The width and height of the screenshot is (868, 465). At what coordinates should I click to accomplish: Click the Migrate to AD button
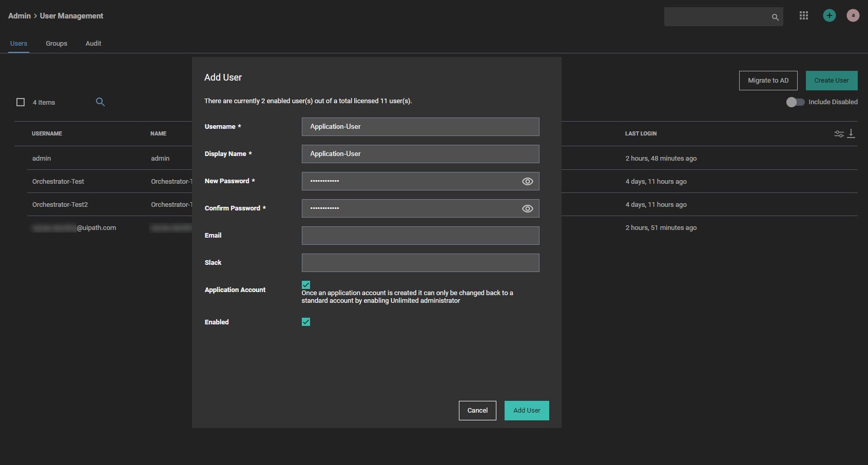point(768,81)
